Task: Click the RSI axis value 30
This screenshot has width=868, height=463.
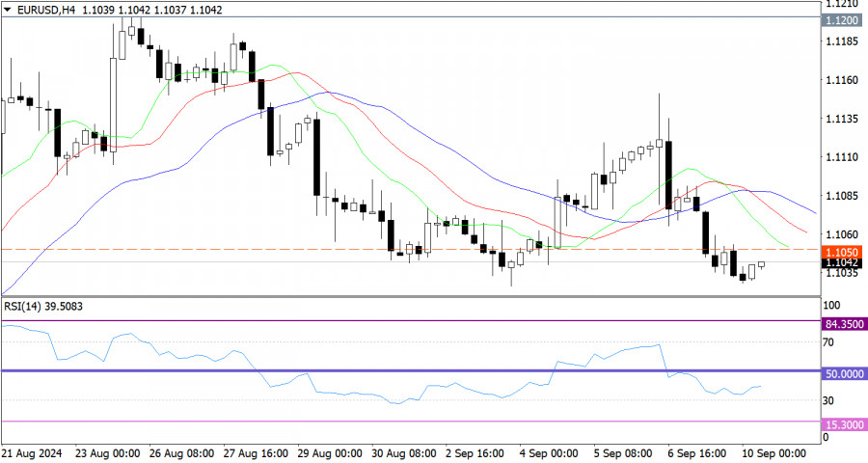Action: coord(828,400)
